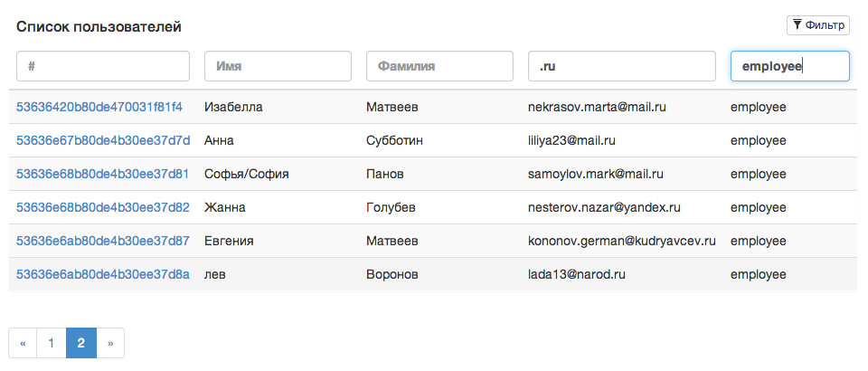Open user ID 53636420b80de470031f81f4
This screenshot has height=371, width=868.
99,107
